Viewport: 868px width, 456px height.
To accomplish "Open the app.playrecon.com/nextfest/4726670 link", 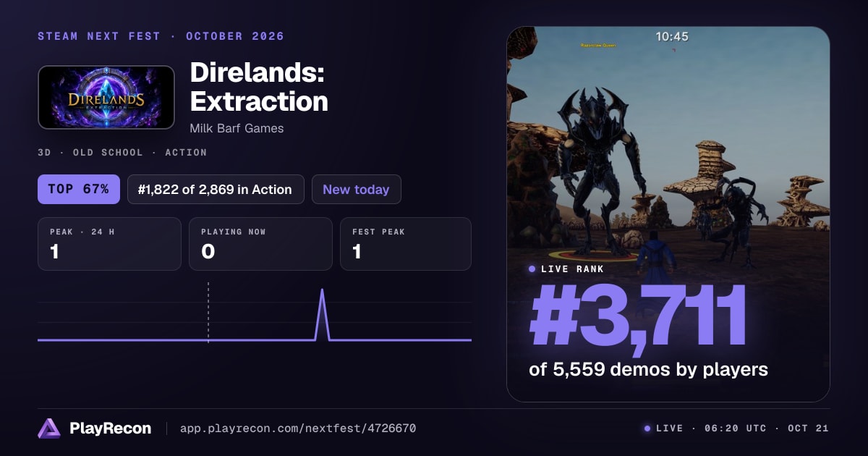I will pyautogui.click(x=298, y=428).
